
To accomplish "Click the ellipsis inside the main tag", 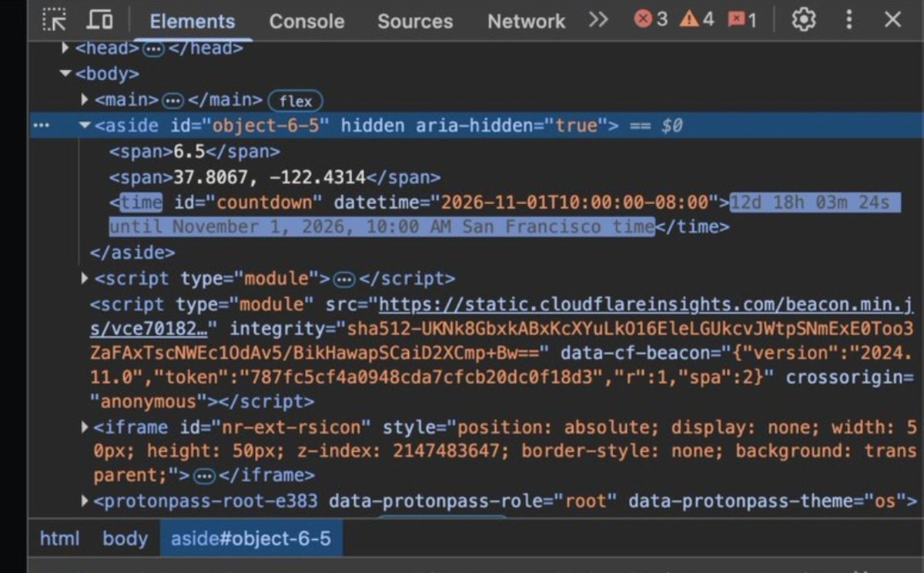I will [x=174, y=100].
